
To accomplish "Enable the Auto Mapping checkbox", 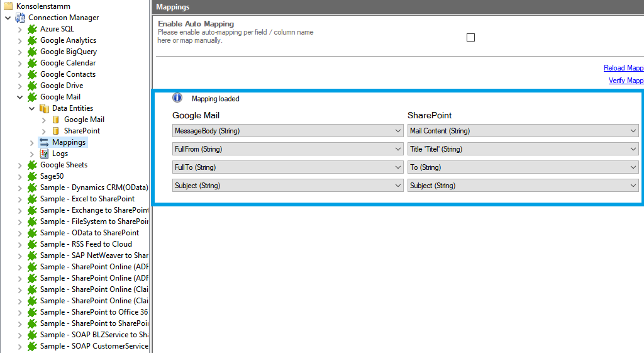I will (470, 37).
